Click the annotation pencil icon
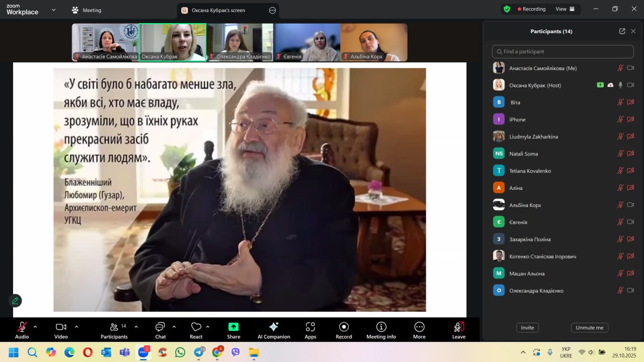Viewport: 644px width, 362px height. [15, 301]
